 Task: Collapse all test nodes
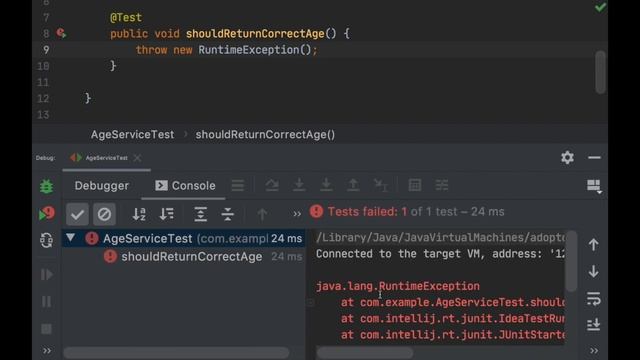pos(227,214)
